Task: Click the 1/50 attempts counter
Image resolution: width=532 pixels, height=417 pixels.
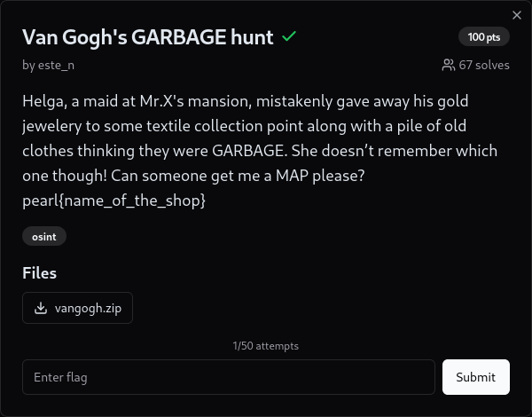Action: (x=265, y=345)
